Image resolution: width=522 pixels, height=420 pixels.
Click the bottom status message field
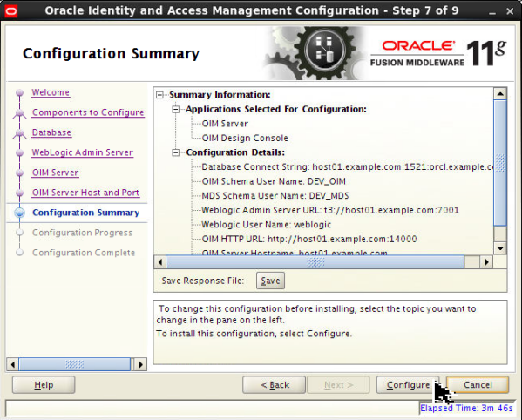click(x=213, y=408)
